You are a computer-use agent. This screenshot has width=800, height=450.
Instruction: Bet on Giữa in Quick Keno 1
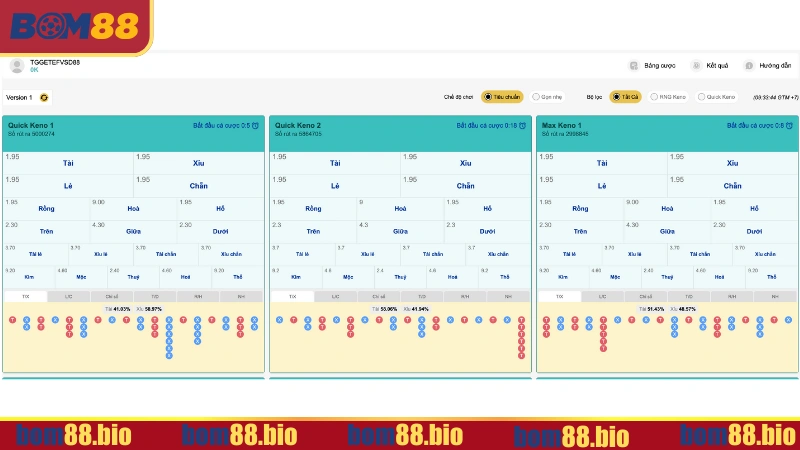coord(133,231)
